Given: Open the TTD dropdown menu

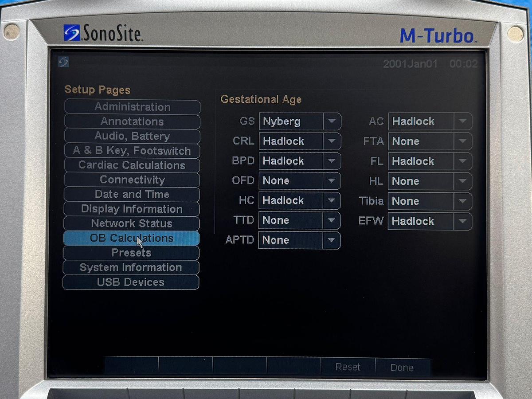Looking at the screenshot, I should click(x=332, y=220).
